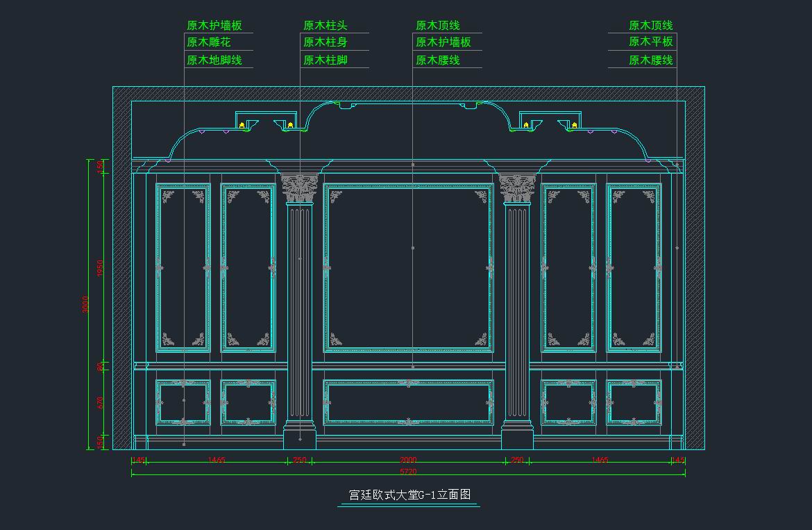Click the 原木柱头 annotation text
812x530 pixels.
click(x=325, y=26)
